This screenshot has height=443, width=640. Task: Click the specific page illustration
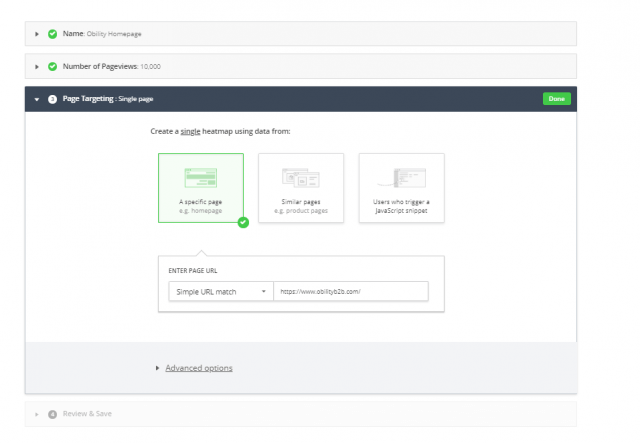(x=200, y=178)
